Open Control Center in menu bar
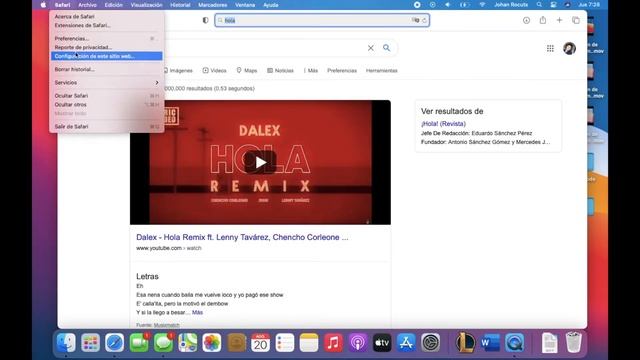 pyautogui.click(x=553, y=5)
